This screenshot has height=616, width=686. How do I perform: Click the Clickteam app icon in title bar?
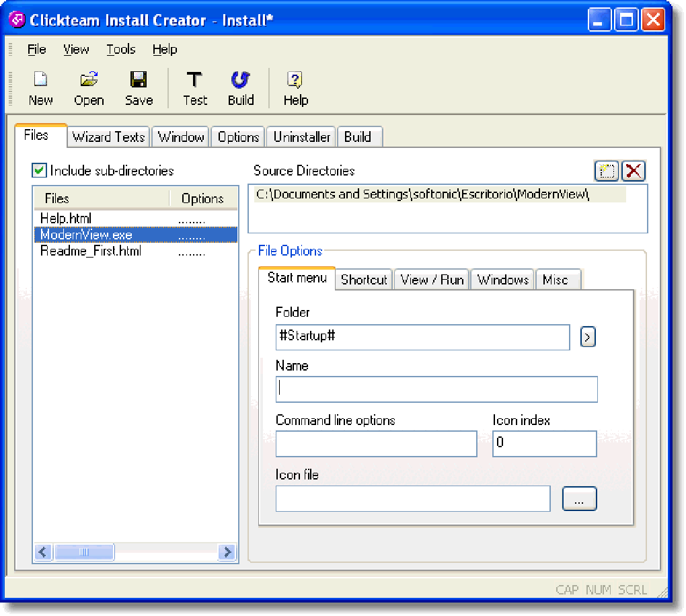click(17, 20)
